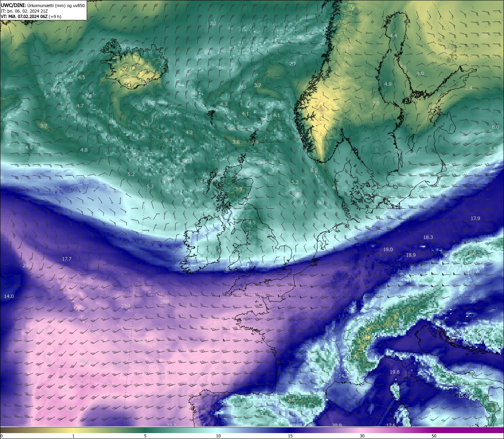Click the map value "17.7"
Viewport: 504px width, 439px height.
coord(67,259)
